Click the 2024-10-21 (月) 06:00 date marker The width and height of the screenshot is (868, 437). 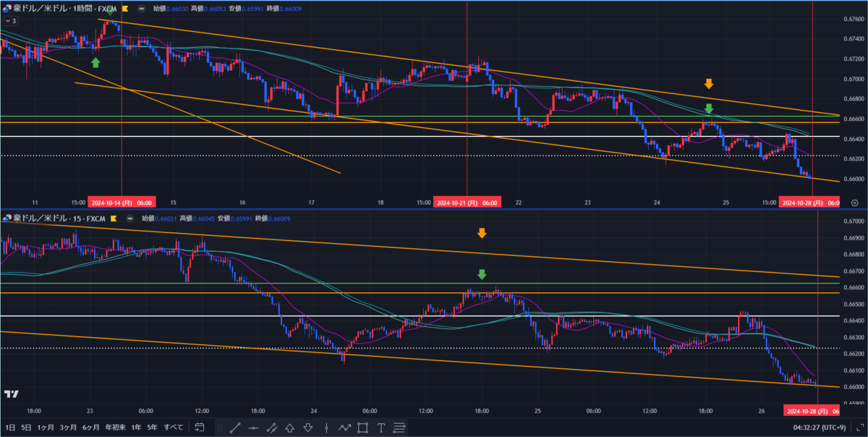(467, 203)
